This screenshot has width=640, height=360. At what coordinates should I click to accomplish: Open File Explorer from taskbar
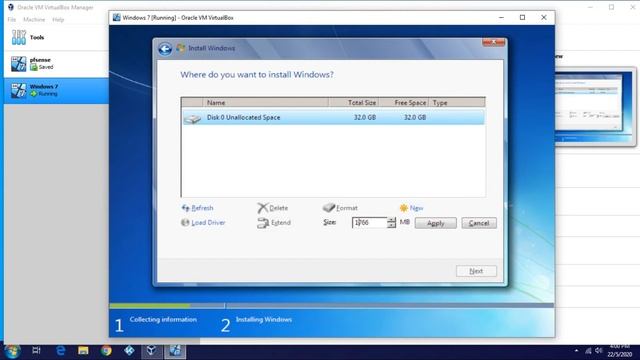click(83, 351)
